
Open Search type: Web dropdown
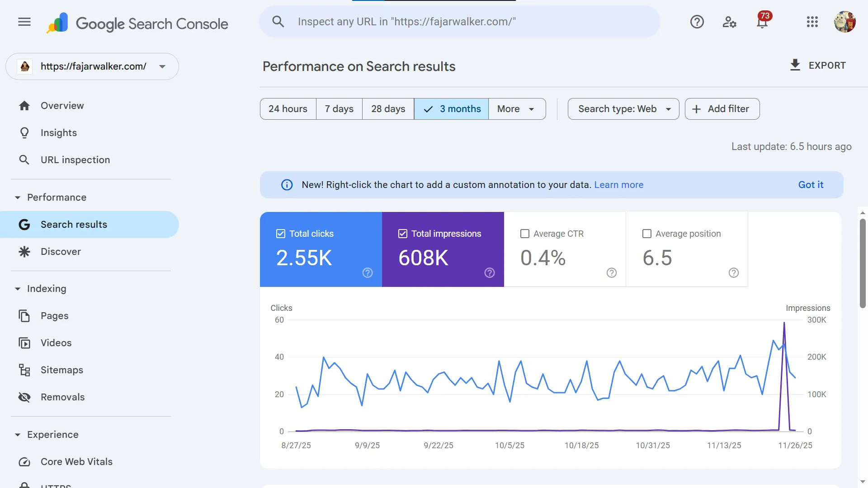623,109
